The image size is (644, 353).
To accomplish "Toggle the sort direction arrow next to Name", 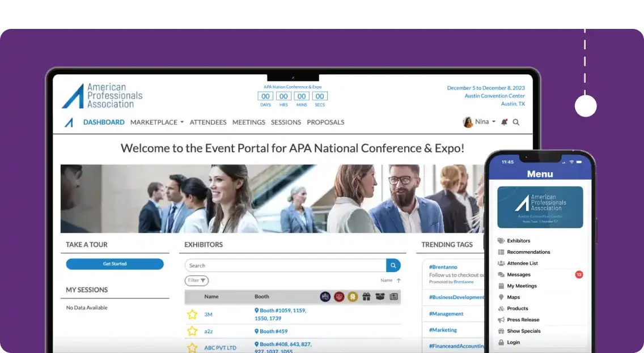I will (x=399, y=280).
